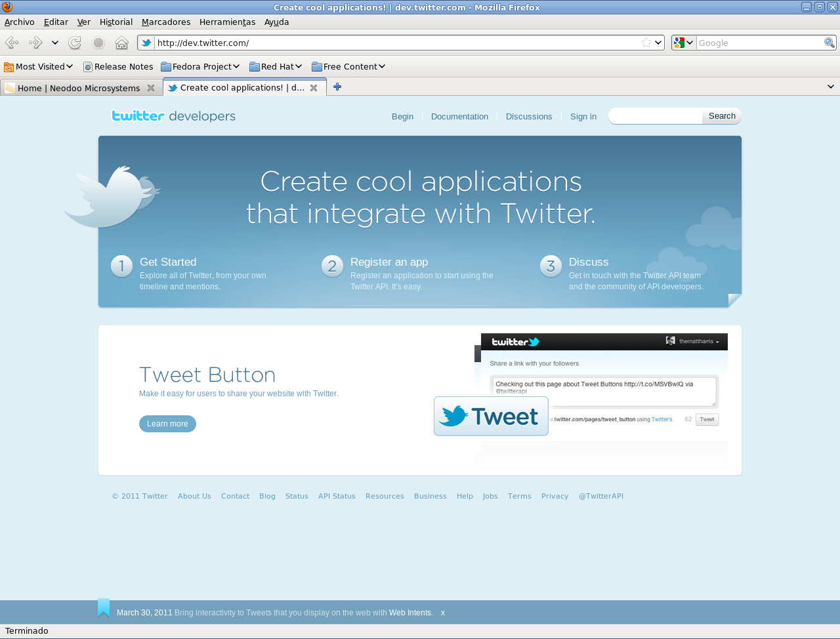Click the large Tweet button image

[491, 416]
